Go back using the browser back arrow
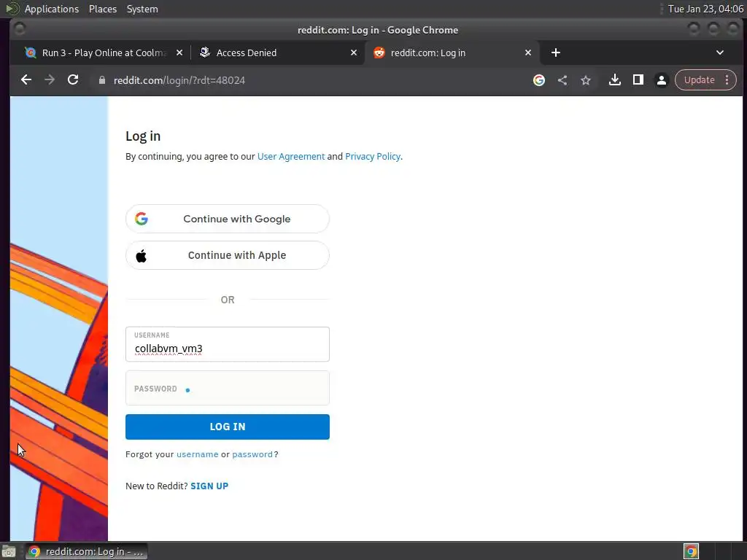Image resolution: width=747 pixels, height=560 pixels. tap(26, 80)
